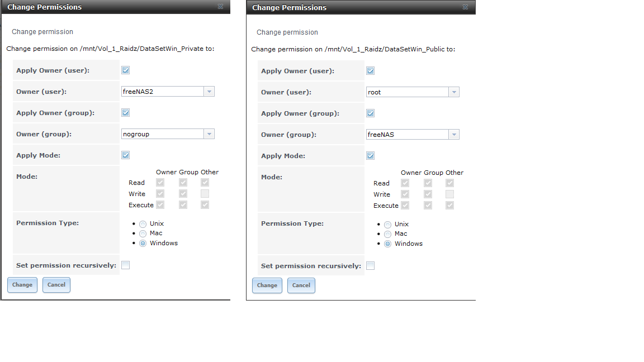Open the freeNAS owner group dropdown arrow
Image resolution: width=644 pixels, height=362 pixels.
pyautogui.click(x=454, y=134)
